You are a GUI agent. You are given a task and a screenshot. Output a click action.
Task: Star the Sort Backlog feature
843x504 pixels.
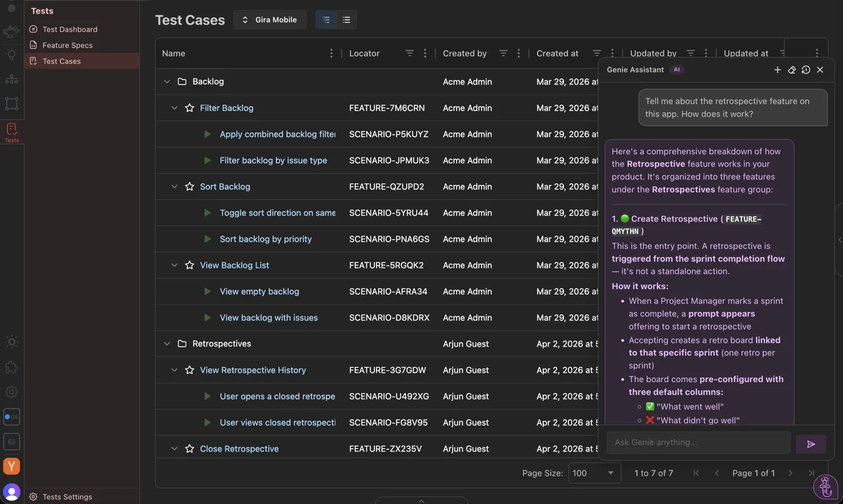[x=190, y=187]
